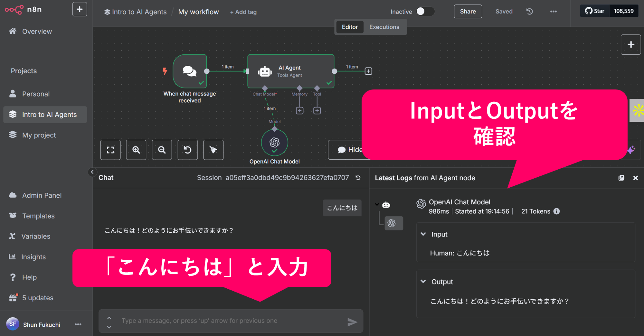Open Shun Fukuchi user menu dots

click(x=78, y=324)
